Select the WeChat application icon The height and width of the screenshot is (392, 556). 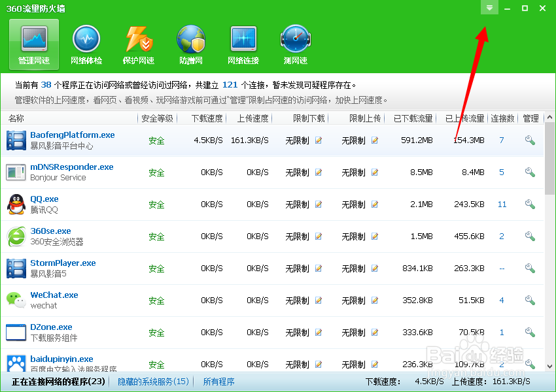coord(16,300)
